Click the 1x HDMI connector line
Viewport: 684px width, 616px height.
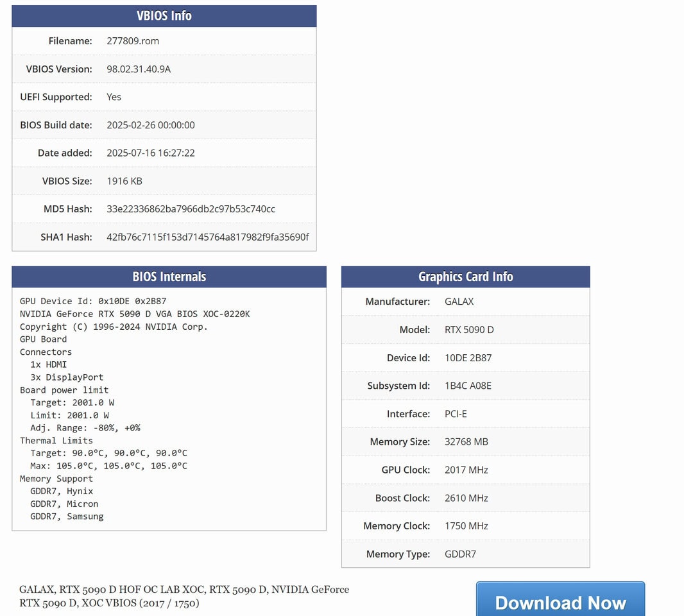click(48, 364)
